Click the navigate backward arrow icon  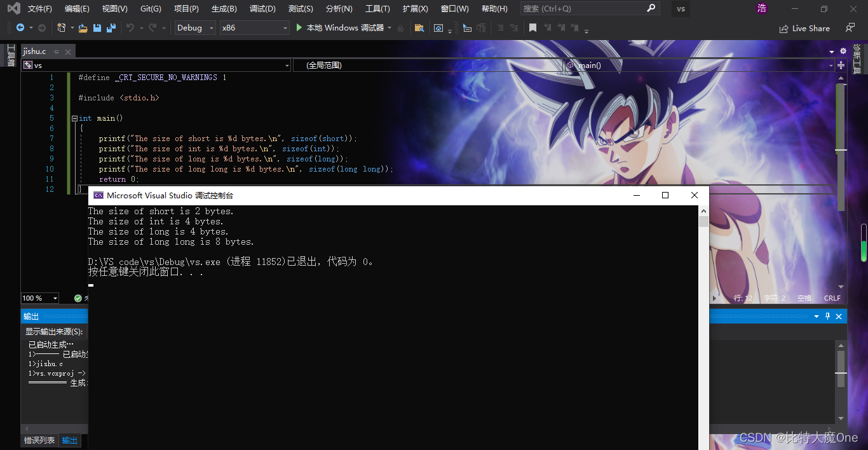[x=20, y=28]
